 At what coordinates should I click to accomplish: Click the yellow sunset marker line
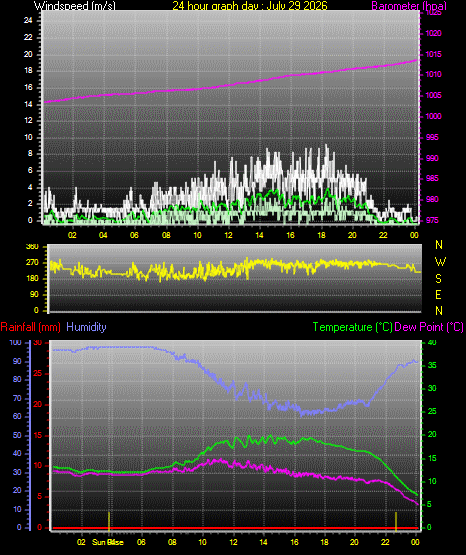coord(396,521)
